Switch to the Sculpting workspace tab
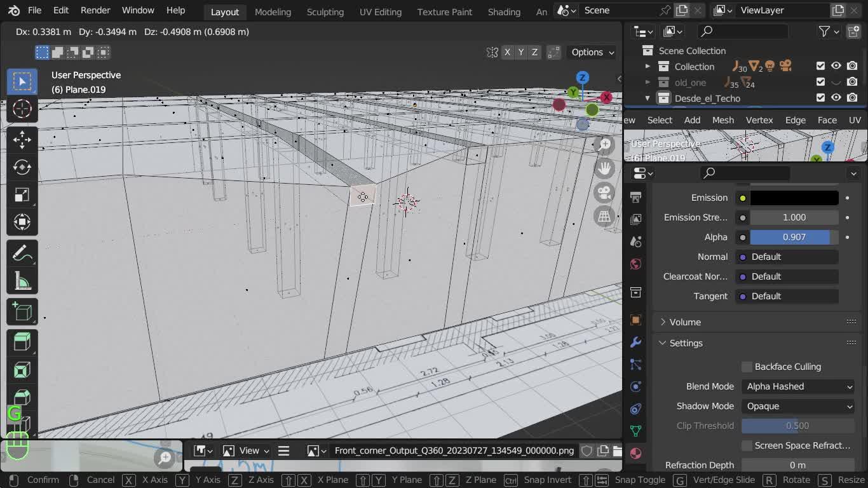The width and height of the screenshot is (868, 488). pyautogui.click(x=325, y=11)
